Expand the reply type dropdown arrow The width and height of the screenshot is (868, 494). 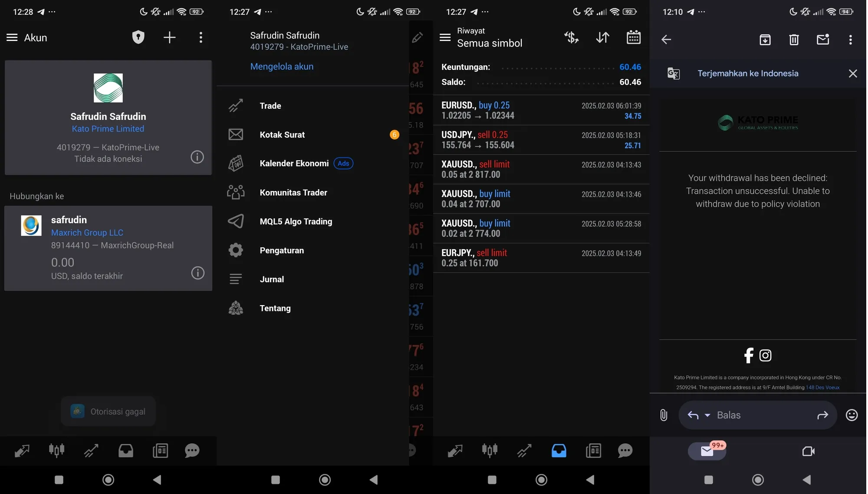pyautogui.click(x=707, y=415)
